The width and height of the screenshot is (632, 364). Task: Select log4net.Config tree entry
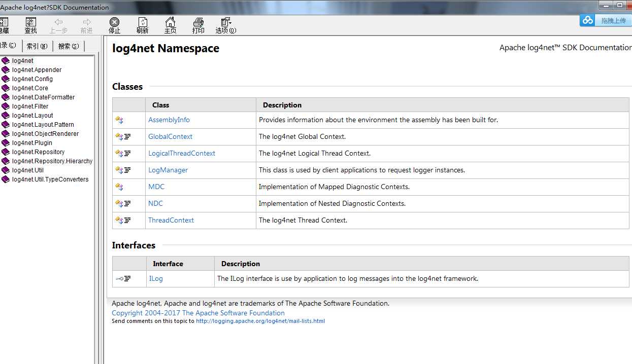32,79
